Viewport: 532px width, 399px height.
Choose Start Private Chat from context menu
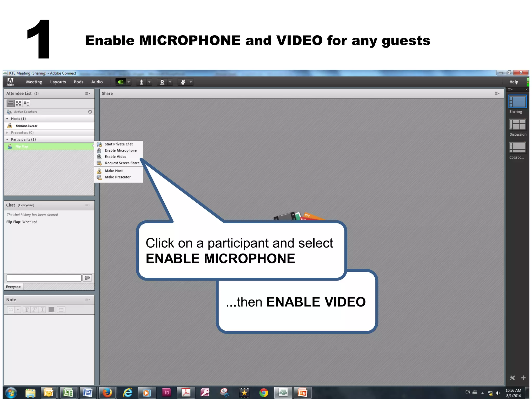(x=118, y=144)
